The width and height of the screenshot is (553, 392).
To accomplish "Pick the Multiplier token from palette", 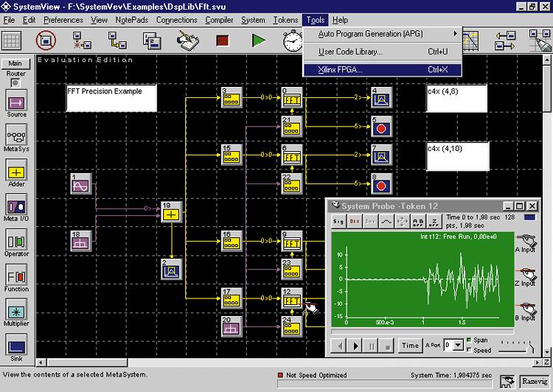I will (x=16, y=311).
